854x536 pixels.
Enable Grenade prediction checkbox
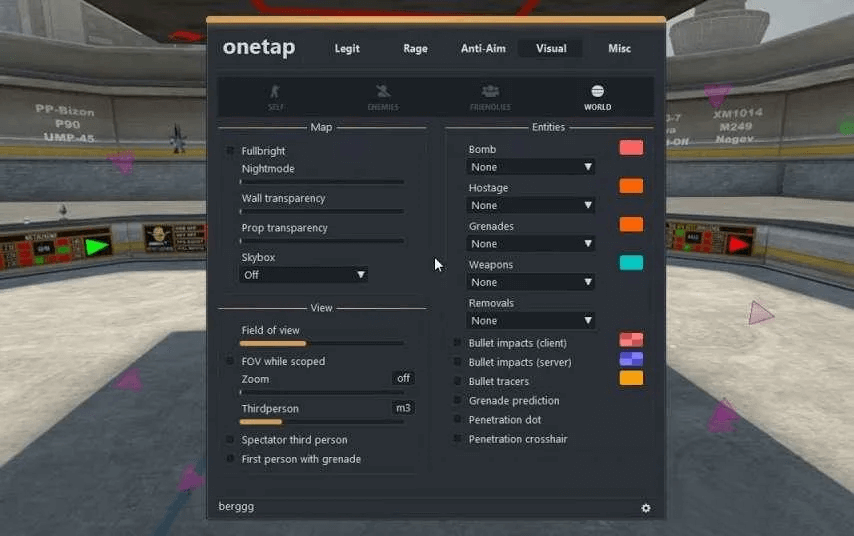point(458,401)
